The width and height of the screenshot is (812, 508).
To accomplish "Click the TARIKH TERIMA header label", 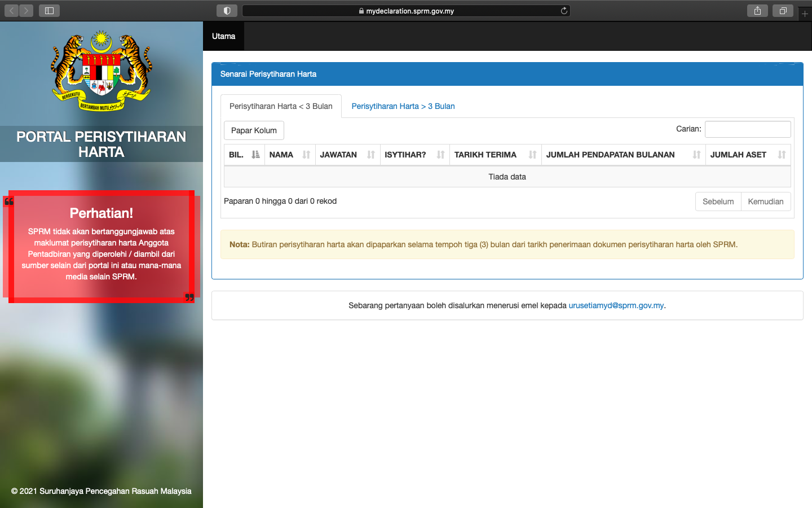I will coord(486,155).
